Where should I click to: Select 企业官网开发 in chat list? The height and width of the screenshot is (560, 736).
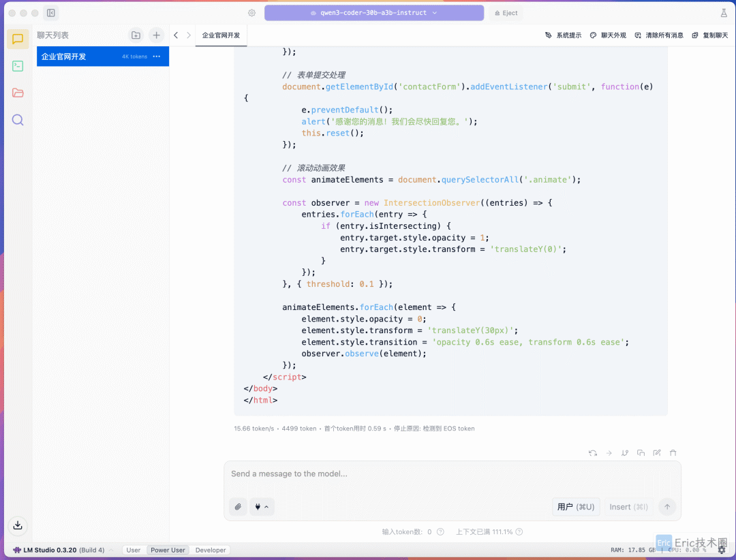coord(103,57)
